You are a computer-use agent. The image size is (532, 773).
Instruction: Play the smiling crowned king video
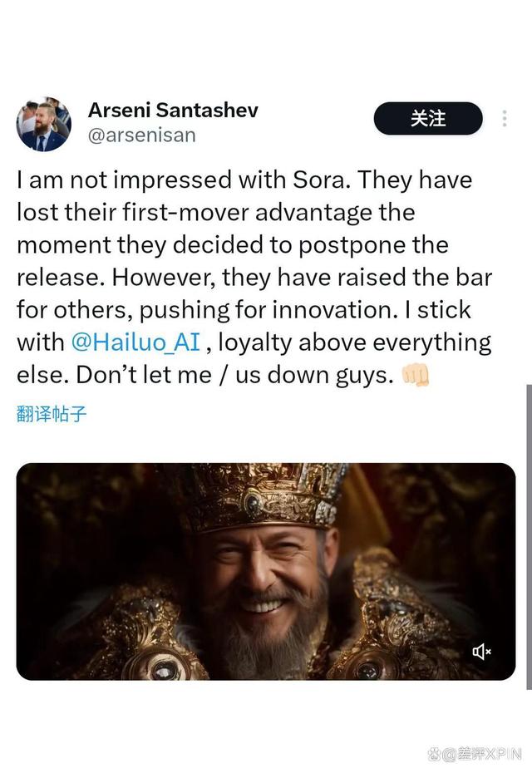pyautogui.click(x=265, y=571)
